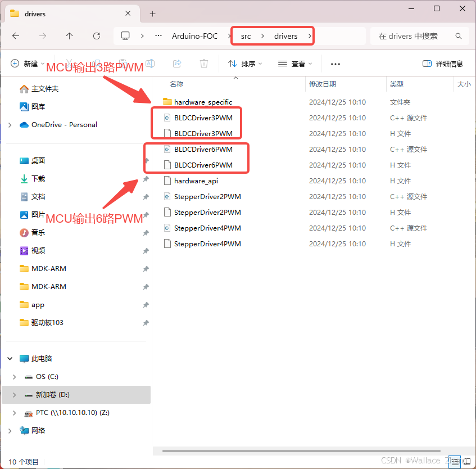This screenshot has width=476, height=469.
Task: Click the Share icon in the toolbar
Action: (x=176, y=64)
